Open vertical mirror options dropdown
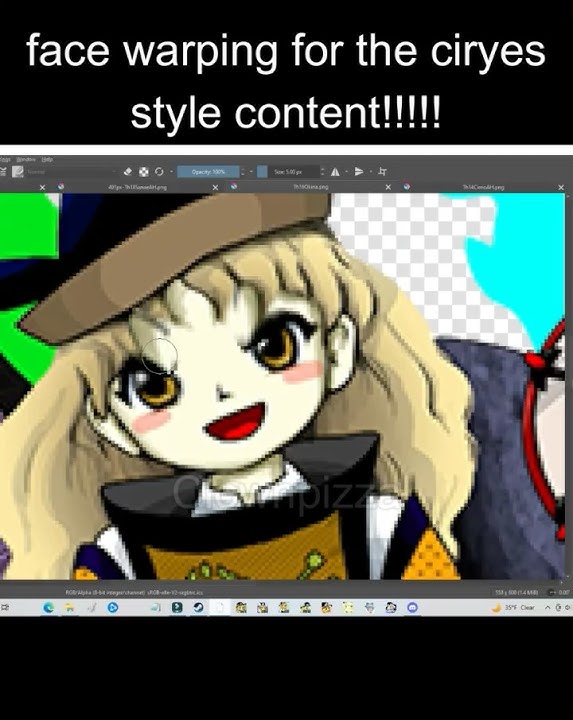 (371, 172)
